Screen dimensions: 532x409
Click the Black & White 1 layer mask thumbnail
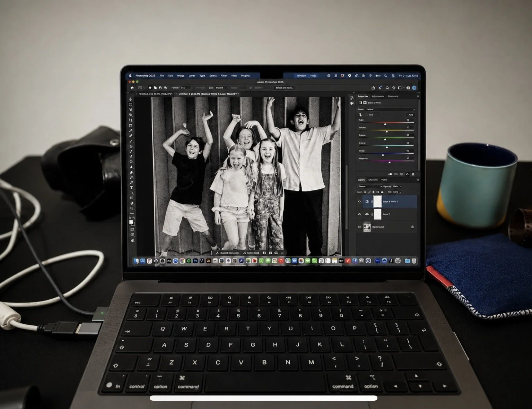coord(377,202)
